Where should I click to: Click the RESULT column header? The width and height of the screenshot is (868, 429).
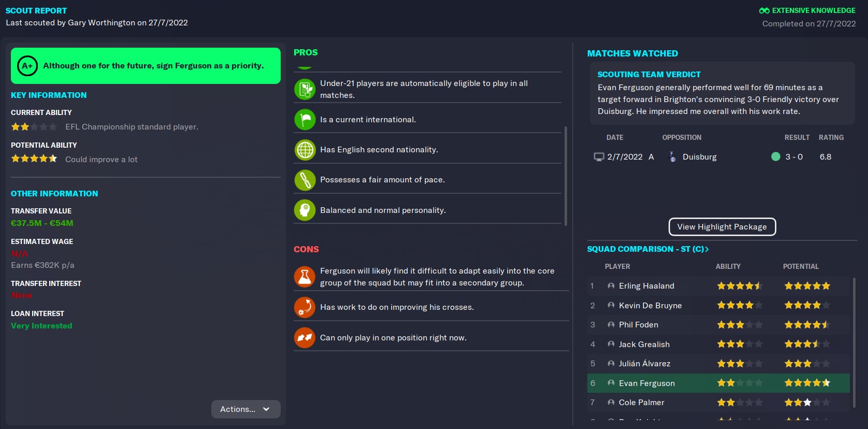(x=797, y=137)
